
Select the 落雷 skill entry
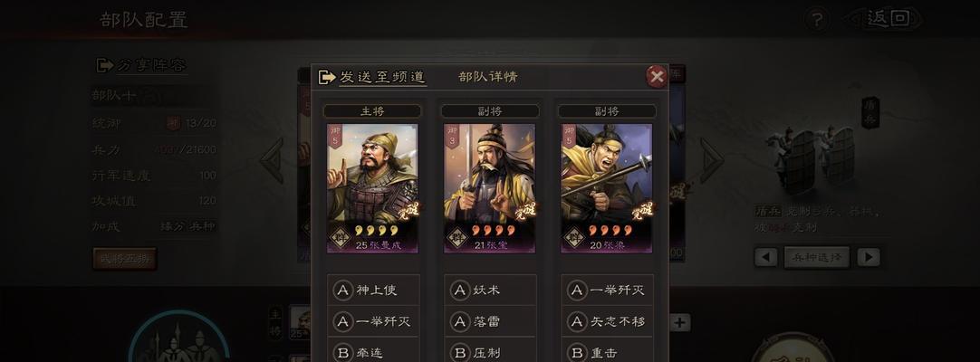pos(490,321)
